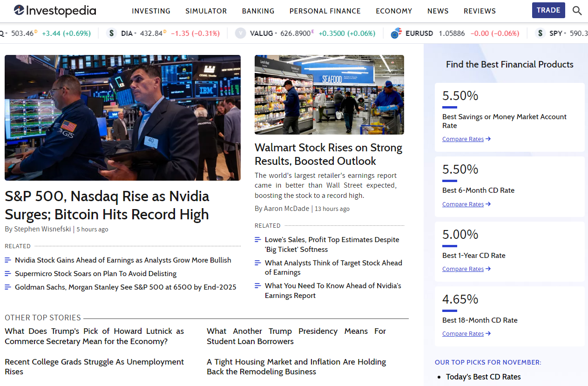Compare Rates for Best 18-Month CD
The height and width of the screenshot is (386, 588).
point(463,333)
